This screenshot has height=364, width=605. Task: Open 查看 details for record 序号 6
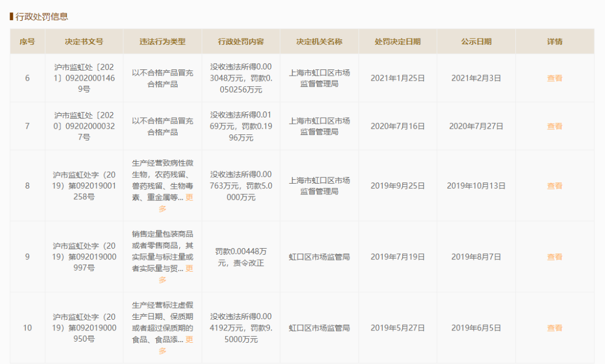coord(554,78)
